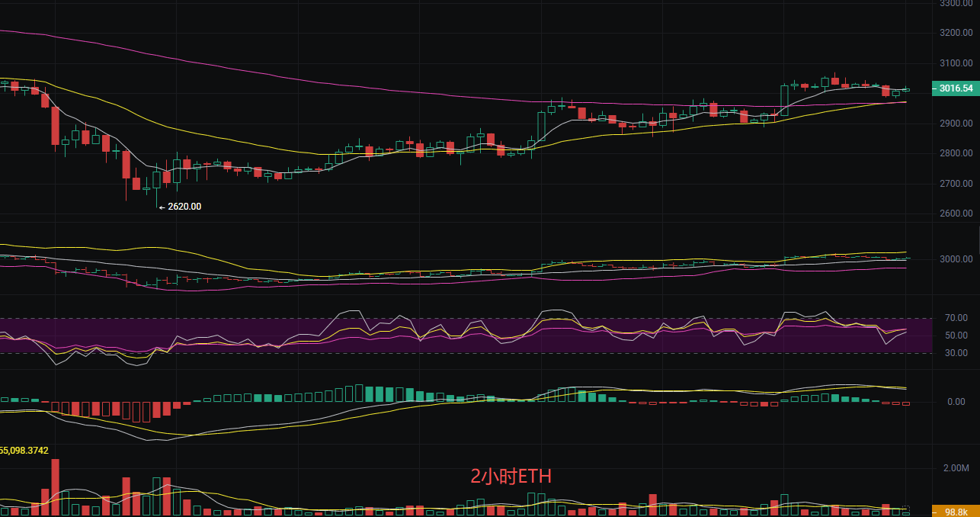Click the 2900.00 price axis label
Screen dimensions: 980x517
click(x=956, y=124)
